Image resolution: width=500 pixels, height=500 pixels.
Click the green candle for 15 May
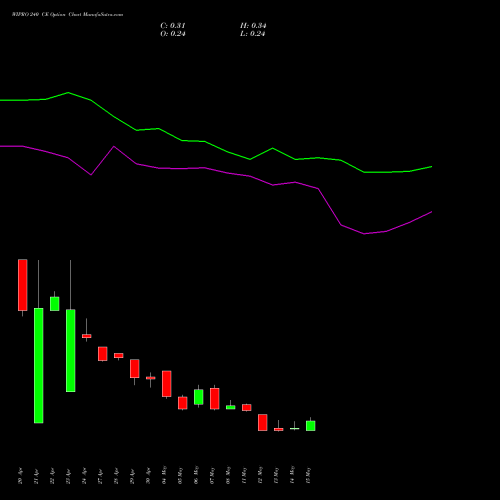pos(311,426)
